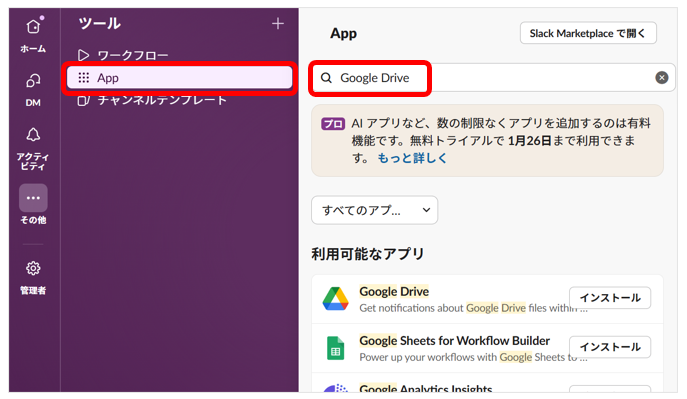Viewport: 687px width, 399px height.
Task: Click the search field containing Google Drive
Action: click(493, 78)
